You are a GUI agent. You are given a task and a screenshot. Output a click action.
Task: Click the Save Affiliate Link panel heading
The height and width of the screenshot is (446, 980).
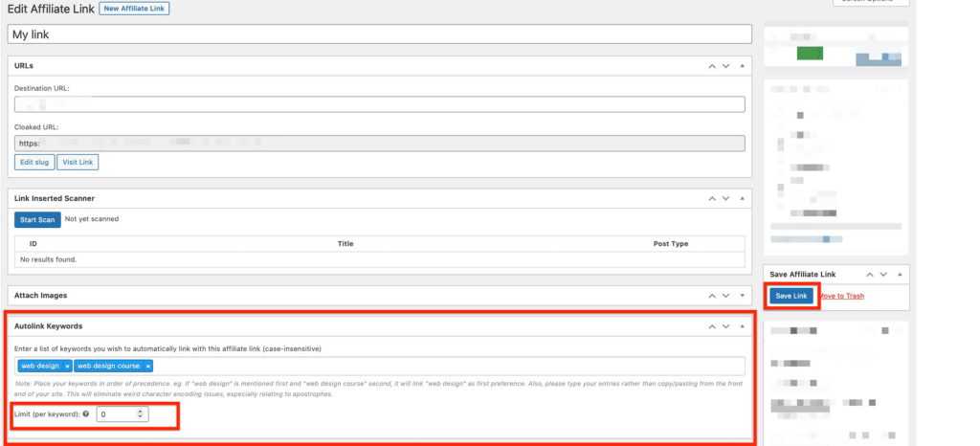(x=803, y=275)
